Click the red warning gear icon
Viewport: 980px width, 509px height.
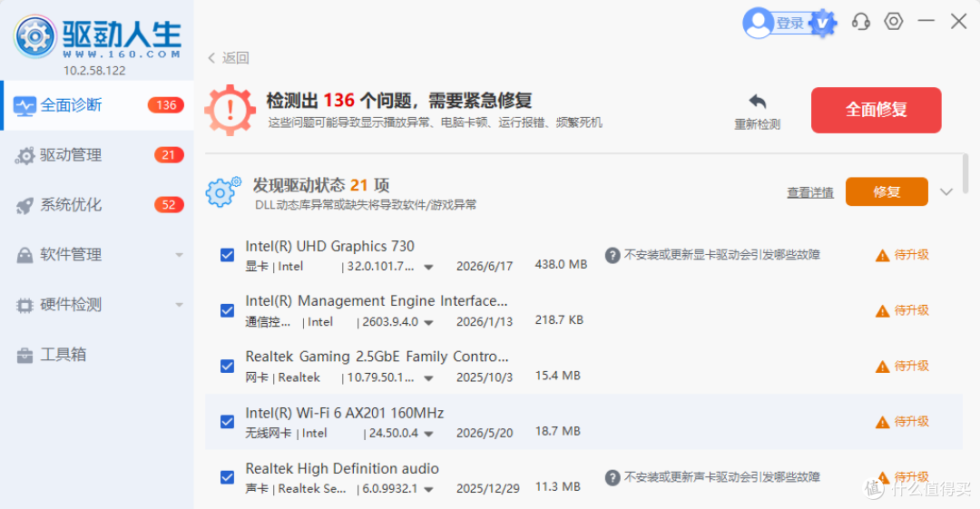(x=230, y=110)
